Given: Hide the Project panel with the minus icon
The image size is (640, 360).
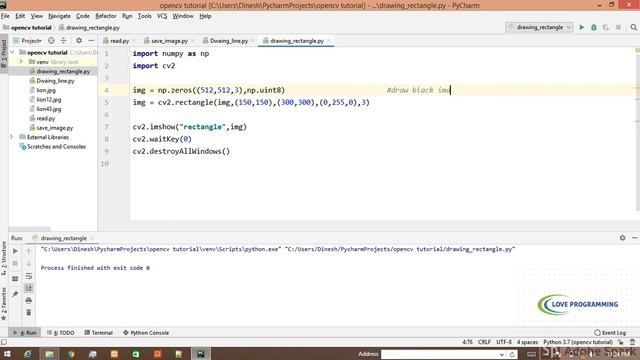Looking at the screenshot, I should point(91,40).
